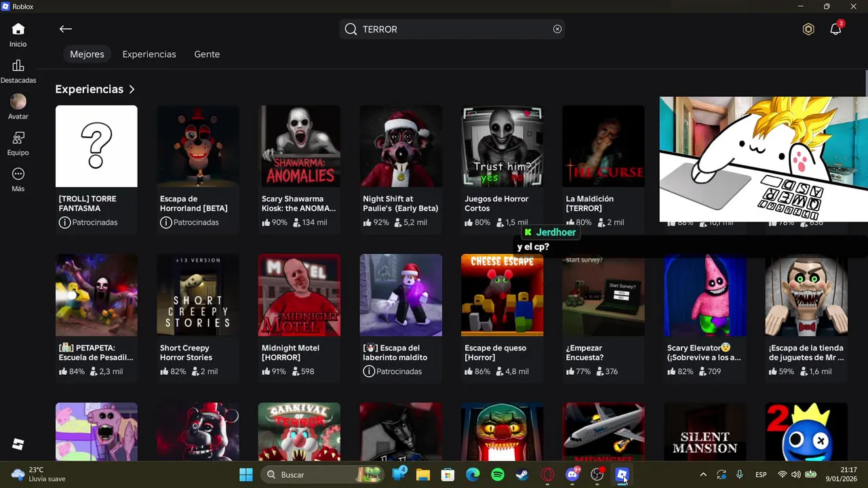Image resolution: width=868 pixels, height=488 pixels.
Task: Click Midnight Motel [HORROR] title text
Action: (290, 352)
